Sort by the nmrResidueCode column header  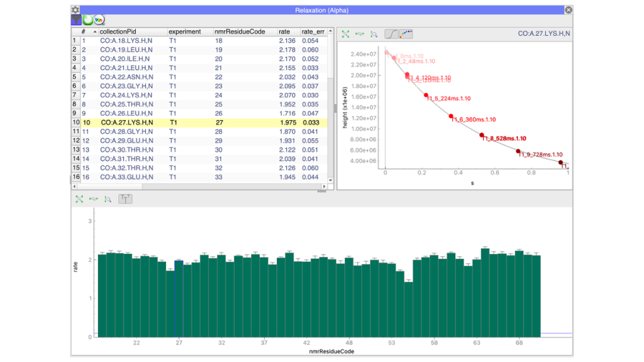pyautogui.click(x=240, y=31)
